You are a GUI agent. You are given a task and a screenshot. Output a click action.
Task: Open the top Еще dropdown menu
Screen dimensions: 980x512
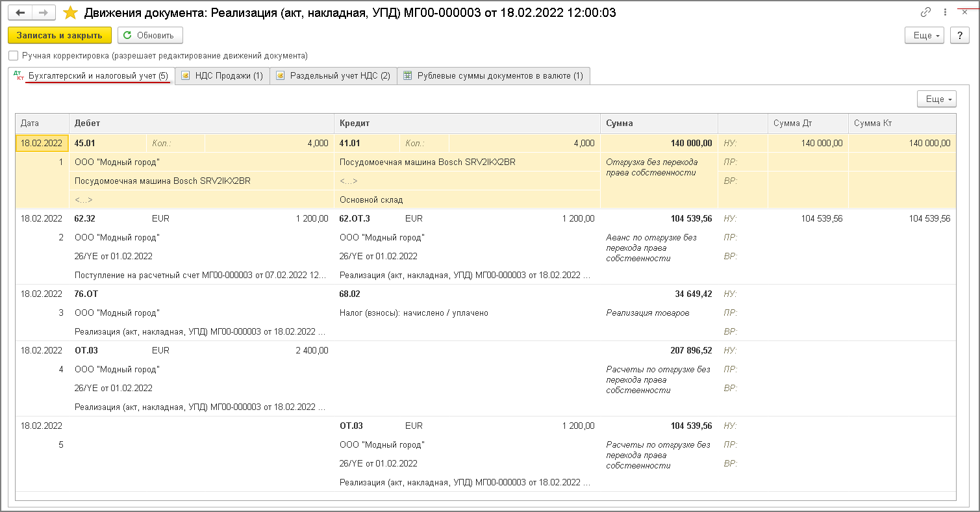[924, 36]
